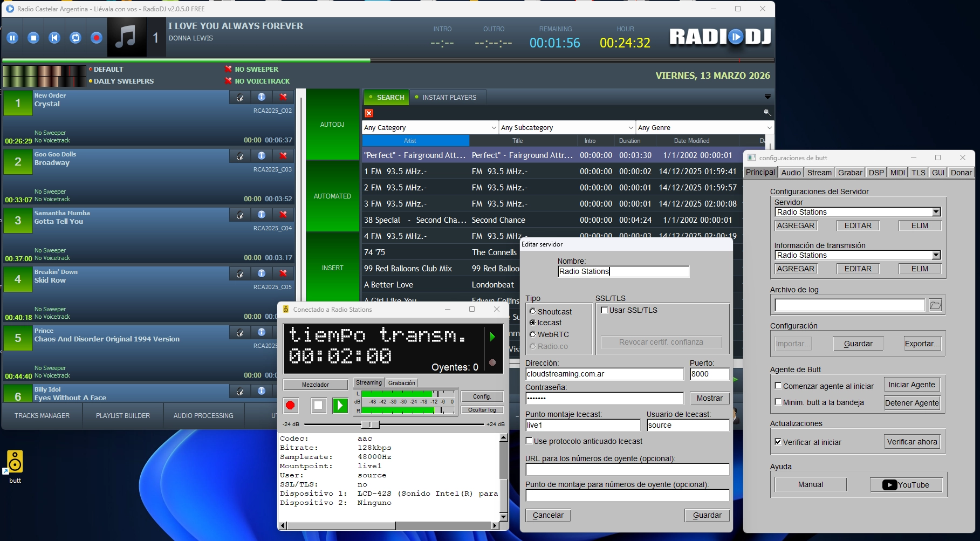Viewport: 980px width, 541px height.
Task: Tick Comenzar agente al iniciar
Action: pos(778,386)
